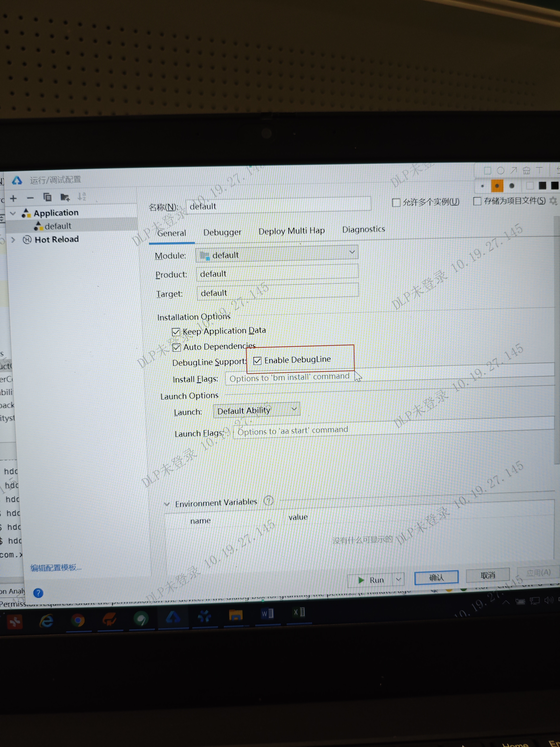Image resolution: width=560 pixels, height=747 pixels.
Task: Switch to the Debugger tab
Action: coord(222,232)
